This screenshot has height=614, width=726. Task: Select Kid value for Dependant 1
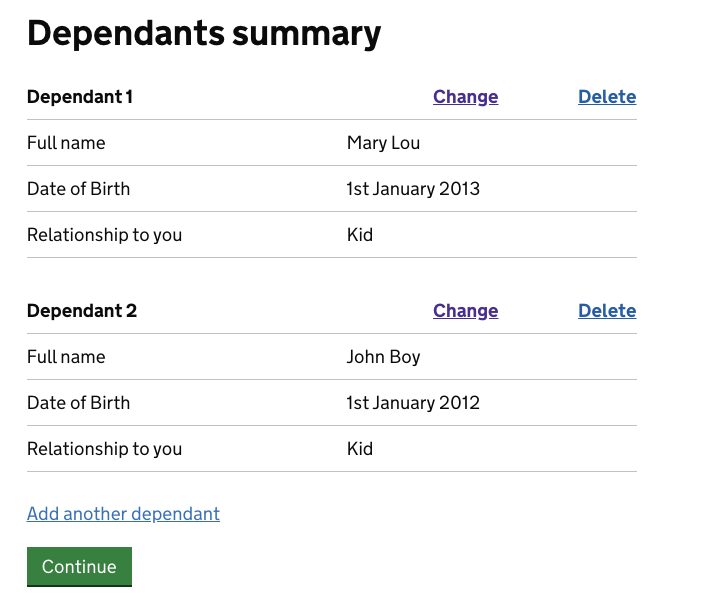360,235
